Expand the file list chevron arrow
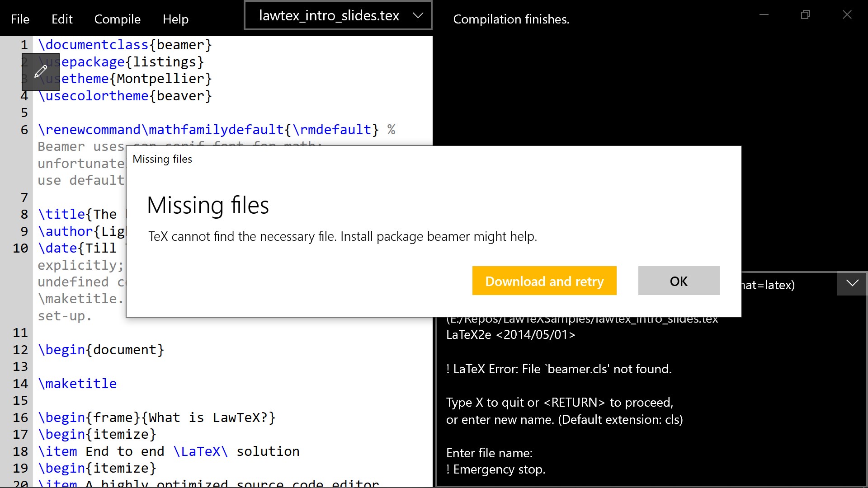Viewport: 868px width, 488px height. (x=418, y=16)
